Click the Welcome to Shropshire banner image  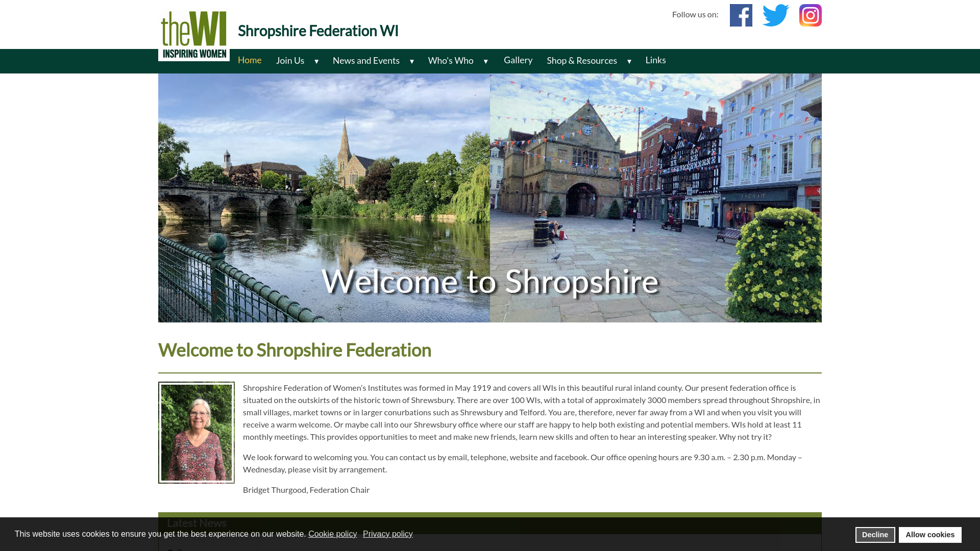coord(490,198)
